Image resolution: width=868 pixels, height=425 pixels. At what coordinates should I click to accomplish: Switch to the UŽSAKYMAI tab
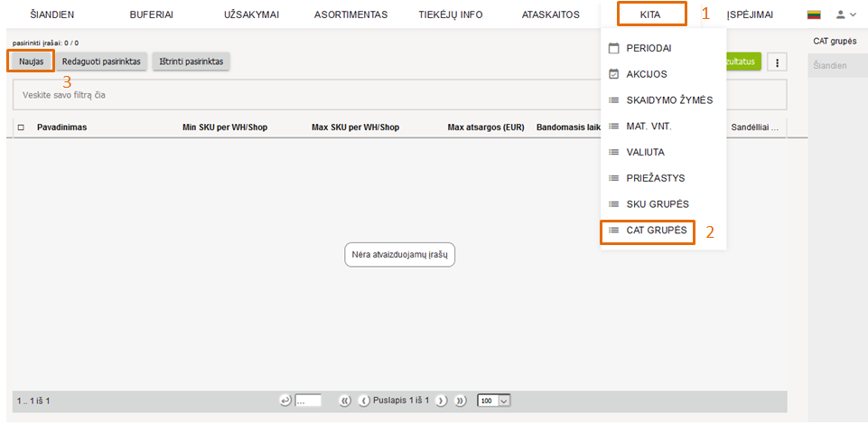249,14
